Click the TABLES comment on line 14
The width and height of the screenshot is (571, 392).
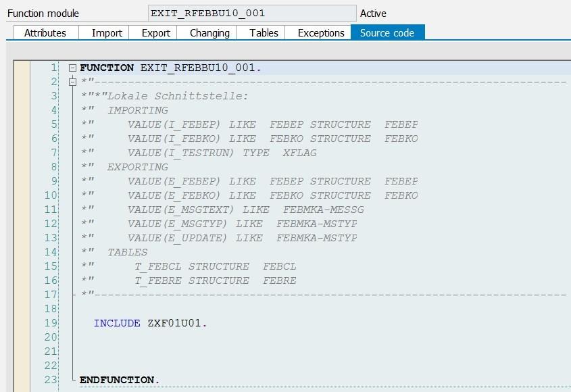(128, 253)
